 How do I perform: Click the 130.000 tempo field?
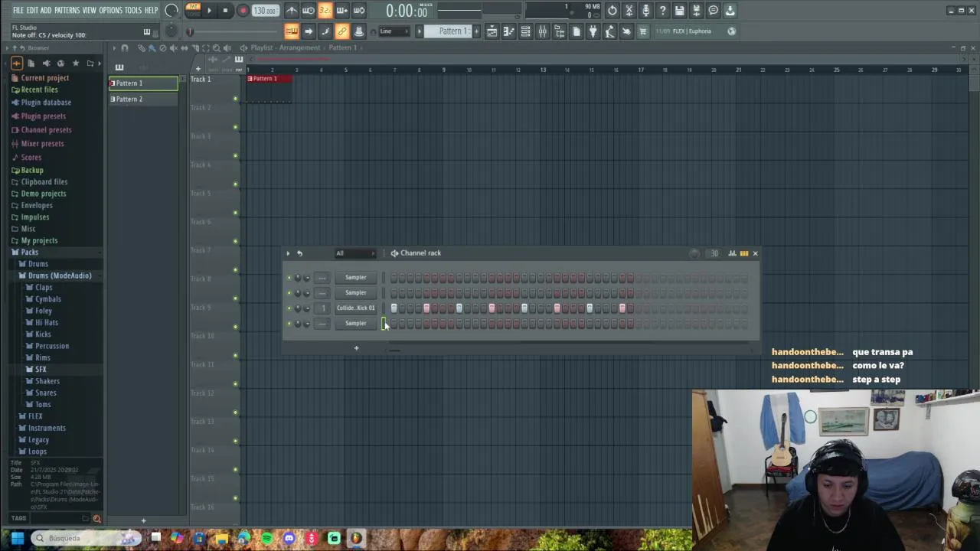pyautogui.click(x=265, y=11)
